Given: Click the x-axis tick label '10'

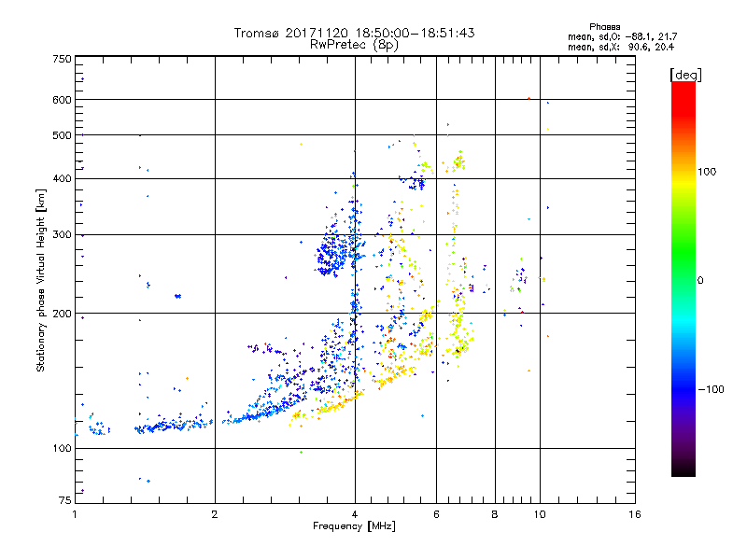Looking at the screenshot, I should 540,514.
